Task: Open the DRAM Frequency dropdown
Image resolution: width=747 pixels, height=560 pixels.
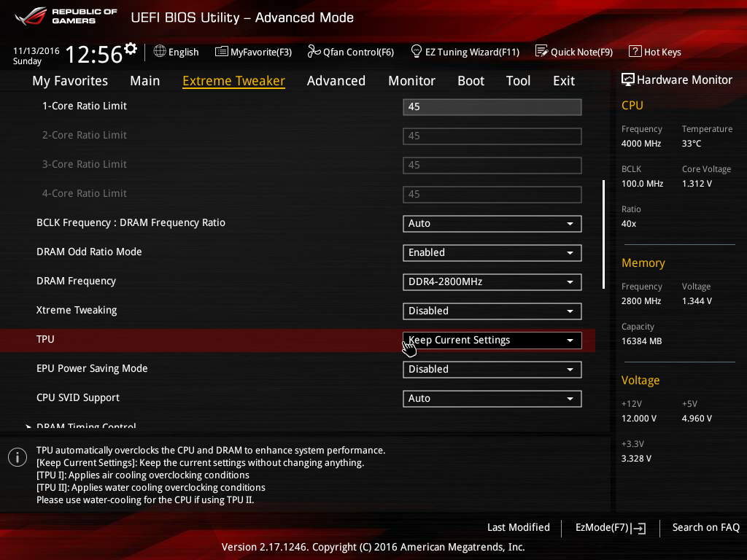Action: tap(492, 282)
